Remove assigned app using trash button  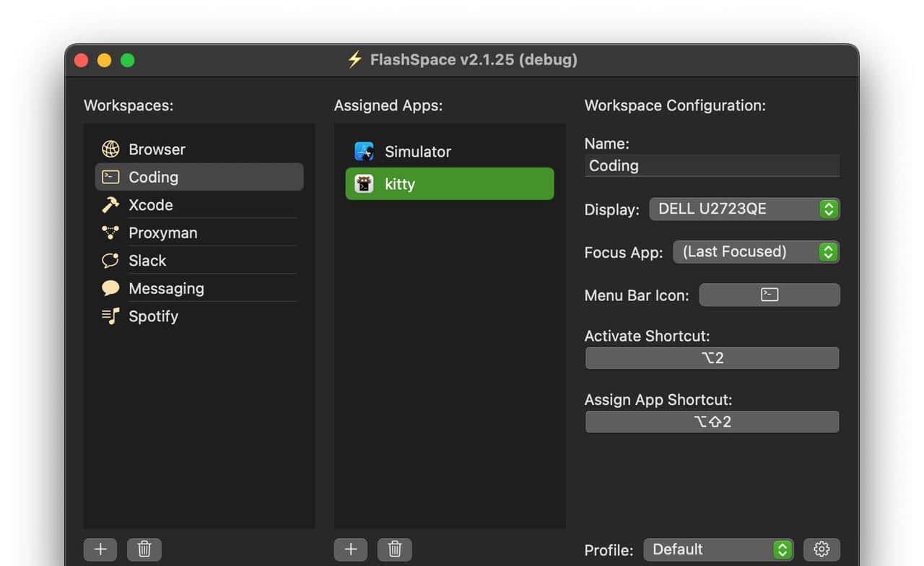(394, 549)
